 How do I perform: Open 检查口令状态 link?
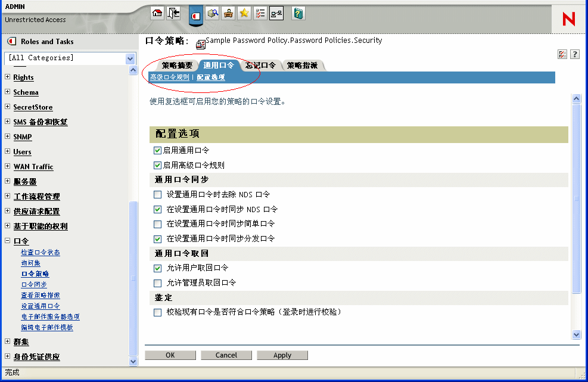point(41,253)
